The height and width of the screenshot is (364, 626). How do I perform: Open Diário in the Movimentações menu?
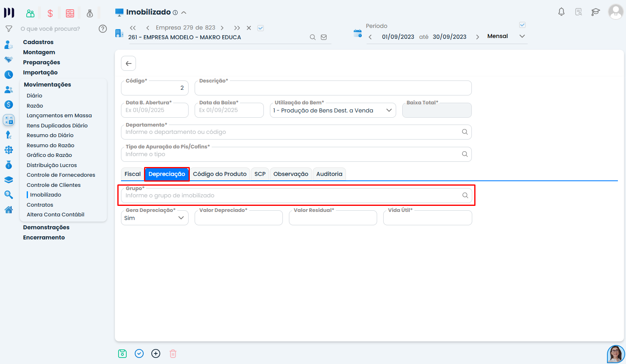point(34,95)
